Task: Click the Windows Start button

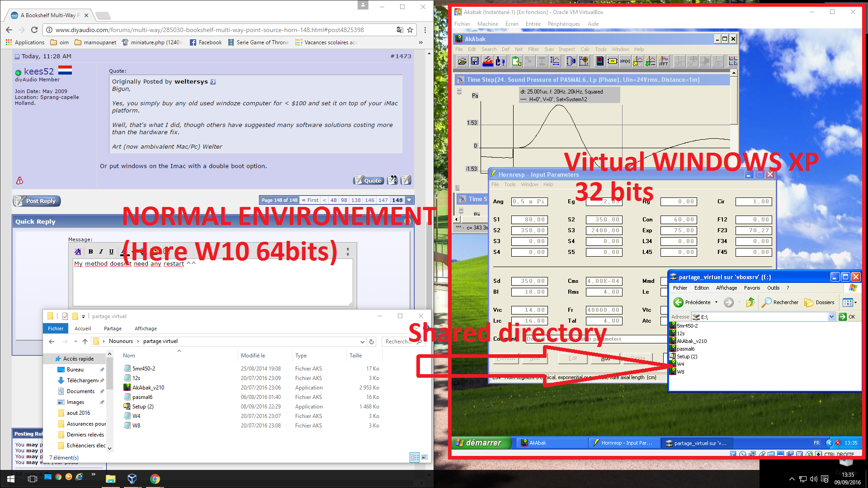Action: point(11,479)
